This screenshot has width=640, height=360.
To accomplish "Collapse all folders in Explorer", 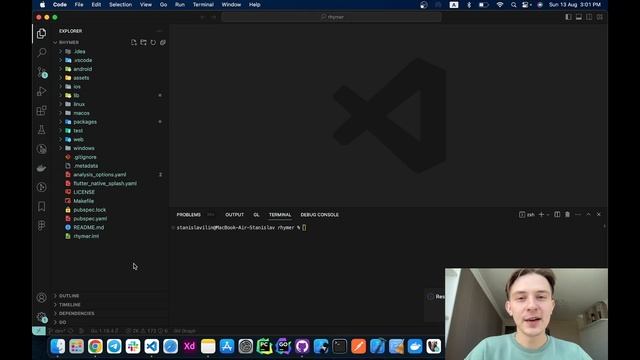I will 163,42.
